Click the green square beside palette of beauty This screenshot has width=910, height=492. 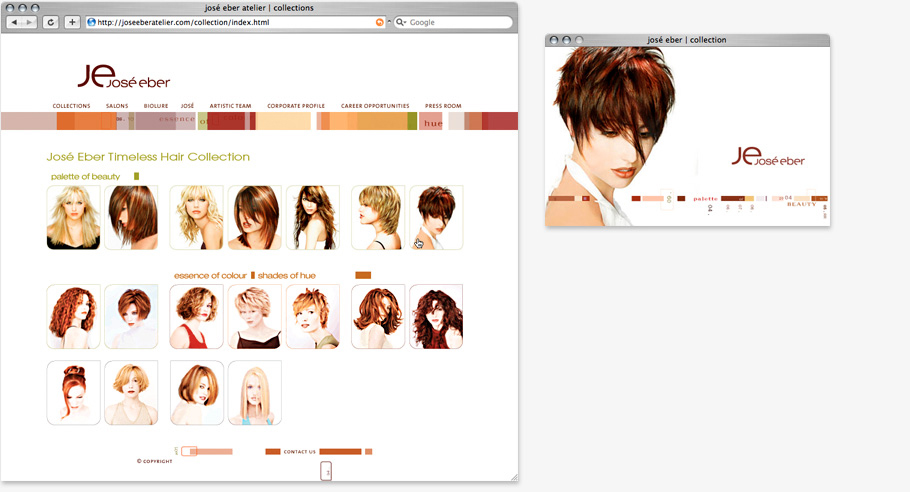coord(136,176)
